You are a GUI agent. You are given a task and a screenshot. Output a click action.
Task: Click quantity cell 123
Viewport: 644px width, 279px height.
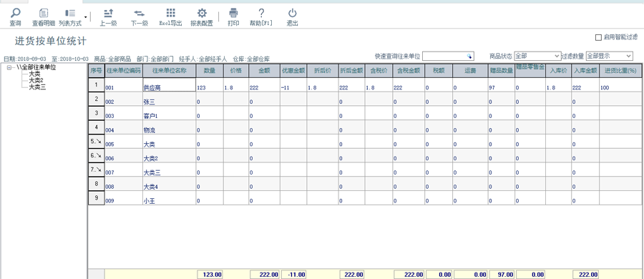pyautogui.click(x=210, y=84)
